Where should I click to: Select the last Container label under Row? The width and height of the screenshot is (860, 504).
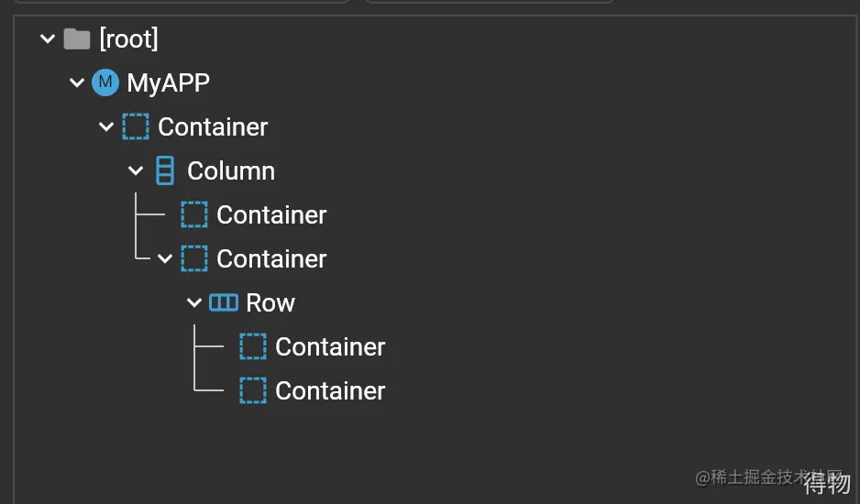coord(330,390)
